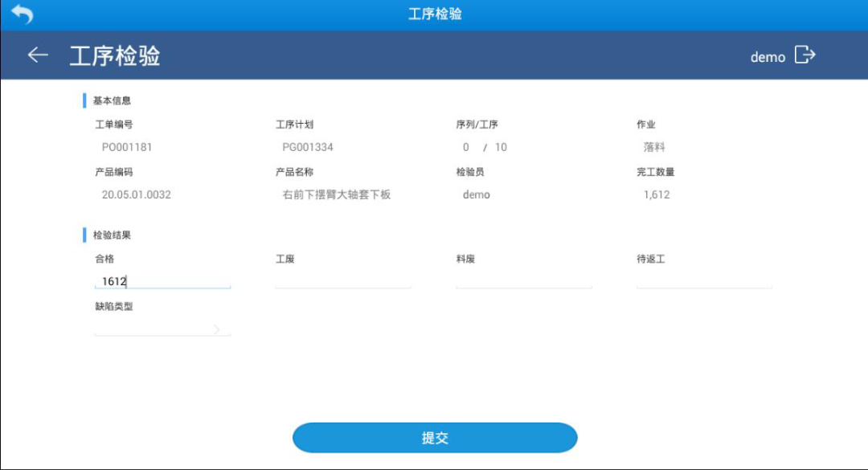Click the 基本信息 section heading
The height and width of the screenshot is (470, 868).
(112, 100)
